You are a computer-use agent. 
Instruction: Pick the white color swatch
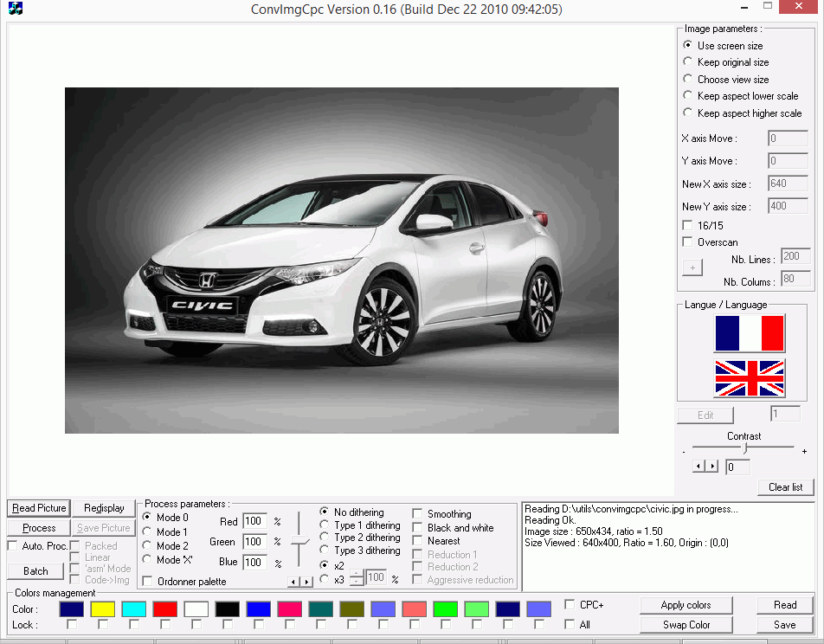tap(196, 609)
